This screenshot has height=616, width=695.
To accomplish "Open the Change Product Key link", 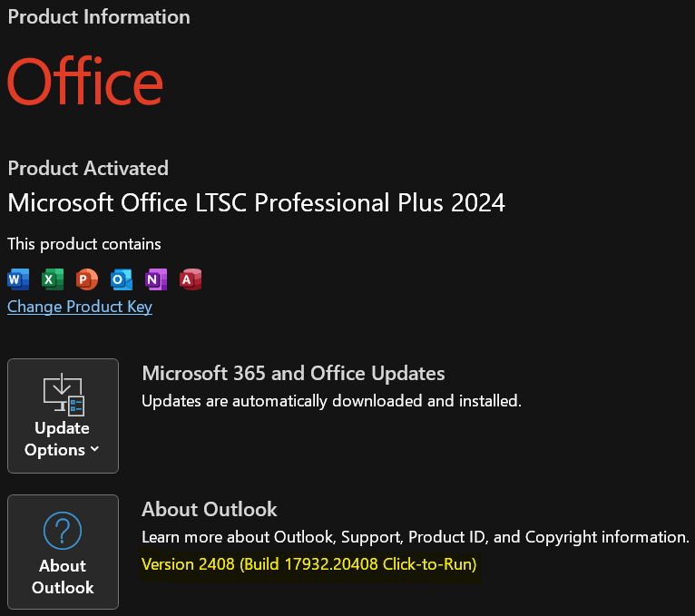I will 80,307.
